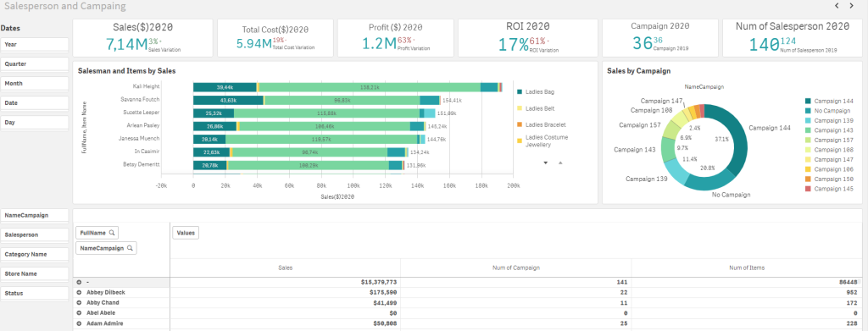
Task: Click Betsy Demeritt's 100,29k bar segment
Action: [x=308, y=165]
